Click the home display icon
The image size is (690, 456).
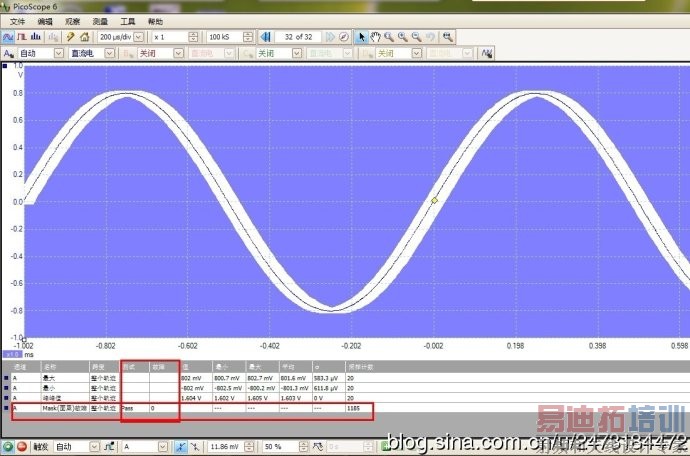tap(84, 37)
